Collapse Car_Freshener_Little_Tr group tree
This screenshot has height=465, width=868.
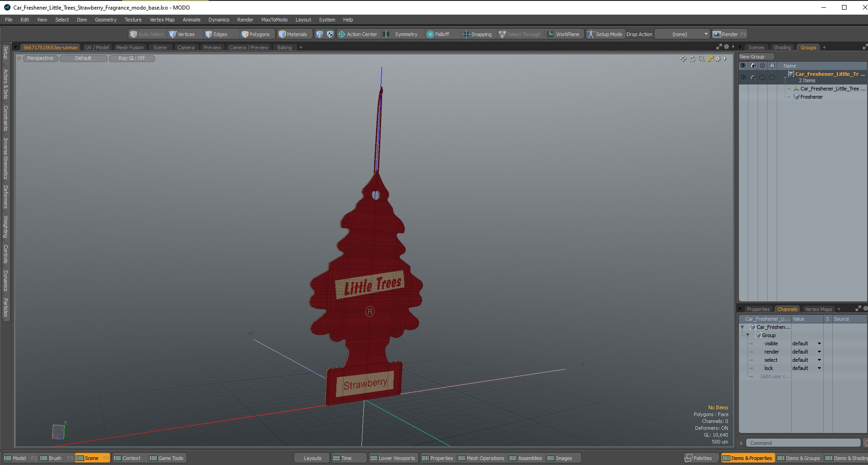click(785, 79)
